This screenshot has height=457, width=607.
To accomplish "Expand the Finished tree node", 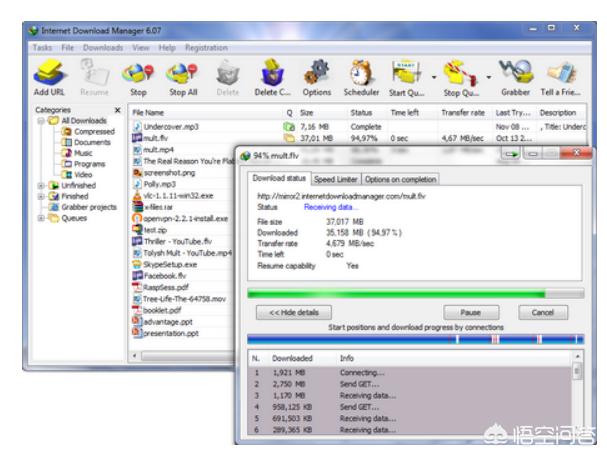I will pos(41,196).
